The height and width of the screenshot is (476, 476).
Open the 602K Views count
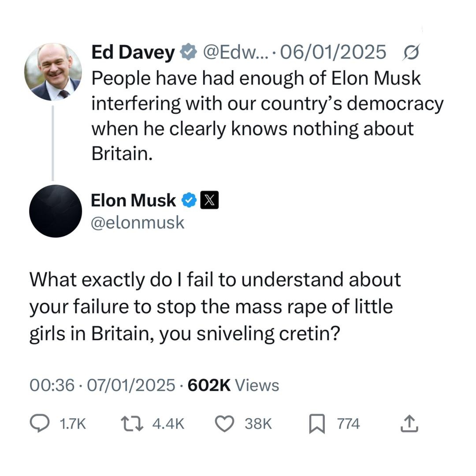(233, 385)
